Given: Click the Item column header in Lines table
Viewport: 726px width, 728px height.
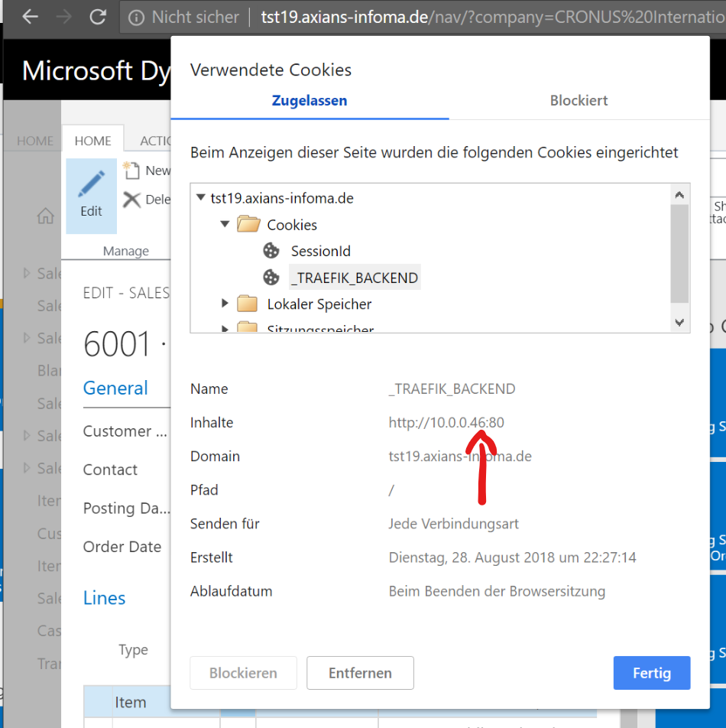Looking at the screenshot, I should pyautogui.click(x=131, y=702).
